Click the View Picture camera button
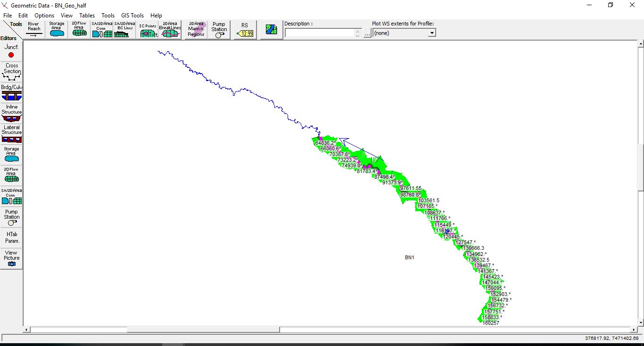This screenshot has width=644, height=346. click(x=11, y=258)
